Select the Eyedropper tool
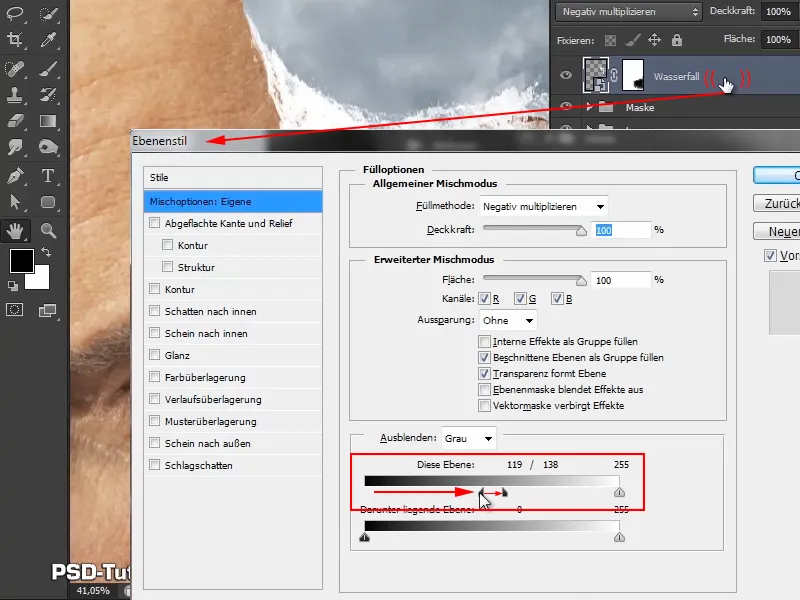800x600 pixels. [x=48, y=40]
